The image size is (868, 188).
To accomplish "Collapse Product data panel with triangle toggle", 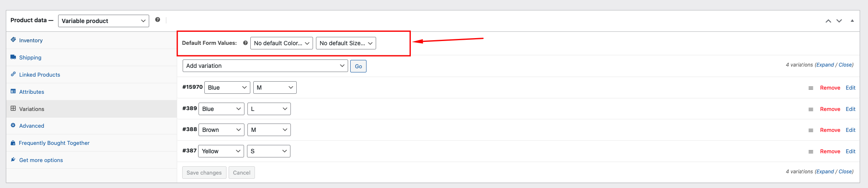I will pos(852,21).
